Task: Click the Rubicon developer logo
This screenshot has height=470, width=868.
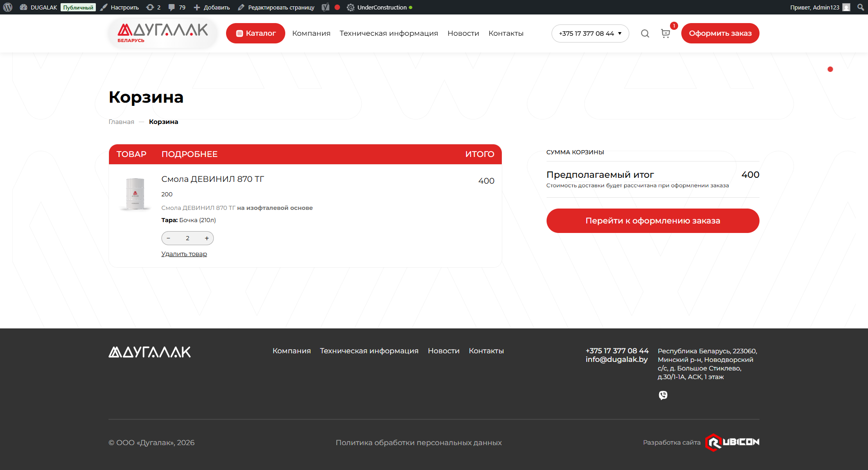Action: point(732,442)
